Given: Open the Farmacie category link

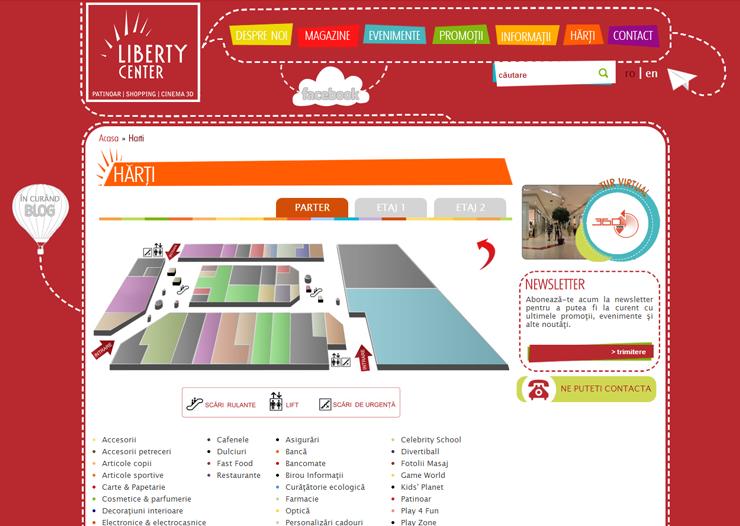Looking at the screenshot, I should [x=302, y=499].
